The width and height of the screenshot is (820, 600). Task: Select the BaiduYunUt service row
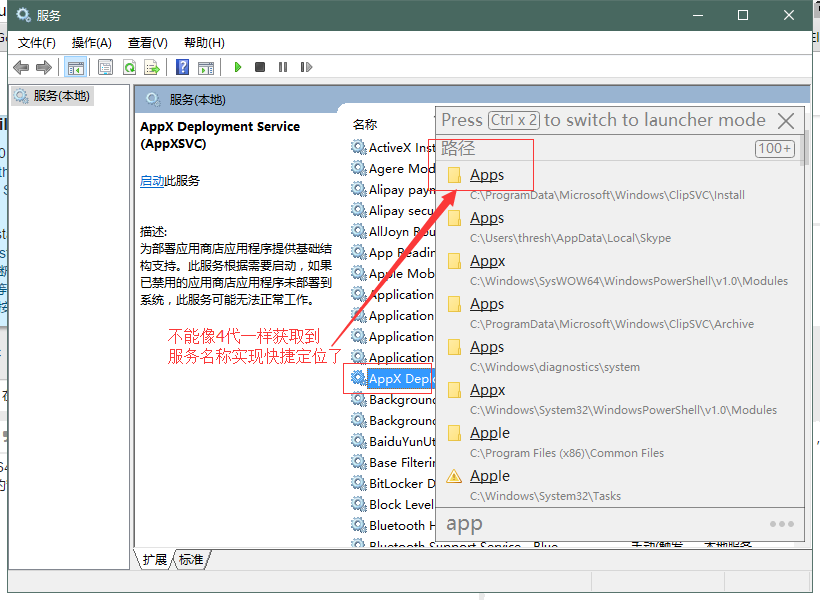click(x=393, y=441)
